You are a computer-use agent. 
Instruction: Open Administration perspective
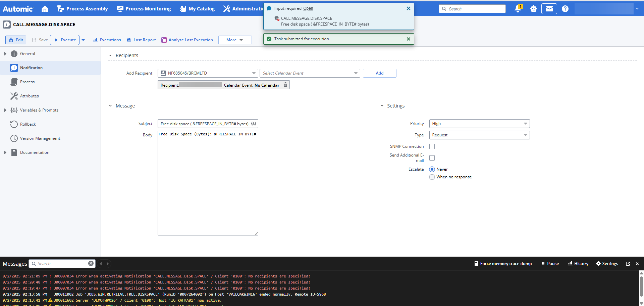pyautogui.click(x=244, y=9)
